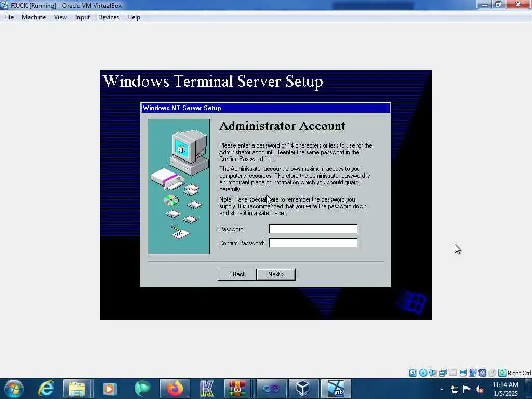Screen dimensions: 532x399
Task: Open the Machine menu
Action: tap(34, 17)
